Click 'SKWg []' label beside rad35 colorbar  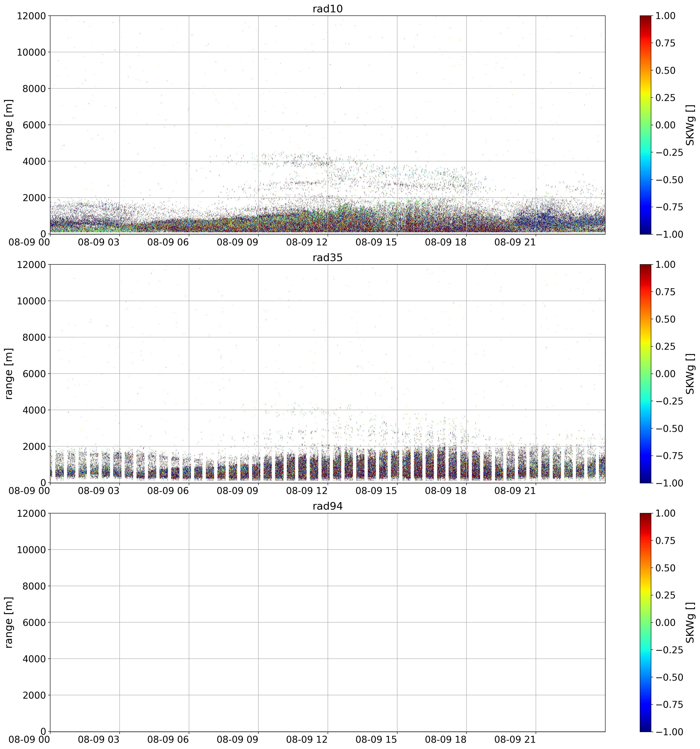point(690,373)
